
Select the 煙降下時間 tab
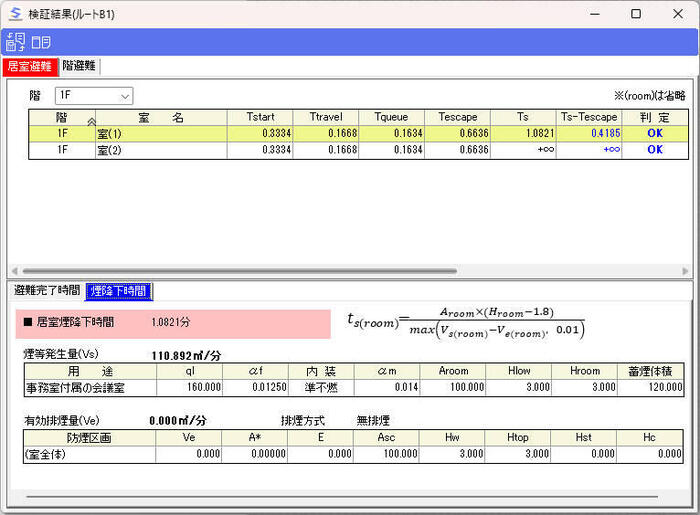118,291
